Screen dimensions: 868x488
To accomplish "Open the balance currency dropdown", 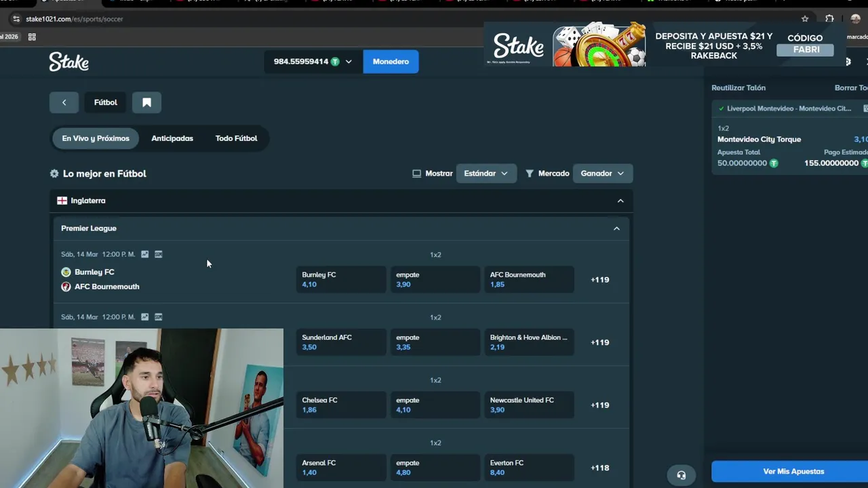I will tap(313, 62).
